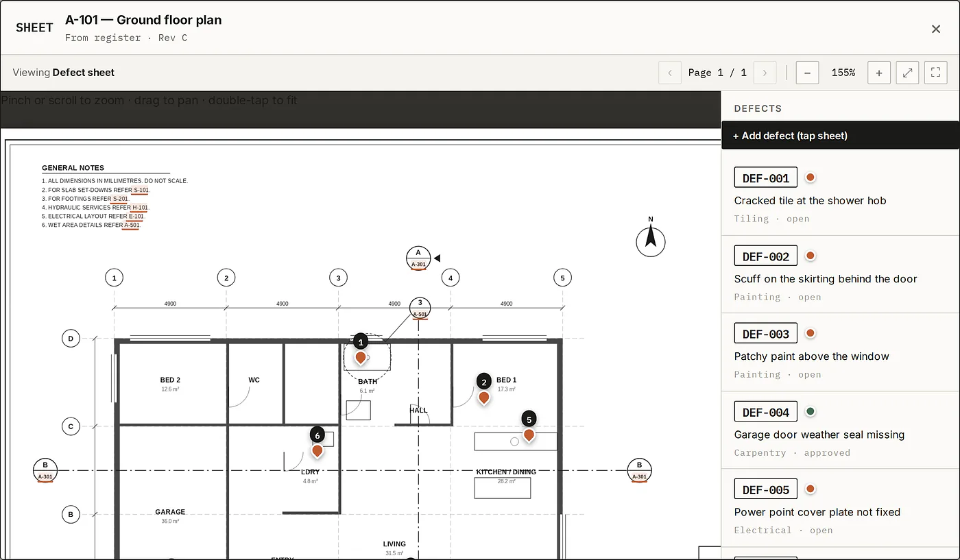Follow the S-101 slab set-downs link

click(x=141, y=190)
